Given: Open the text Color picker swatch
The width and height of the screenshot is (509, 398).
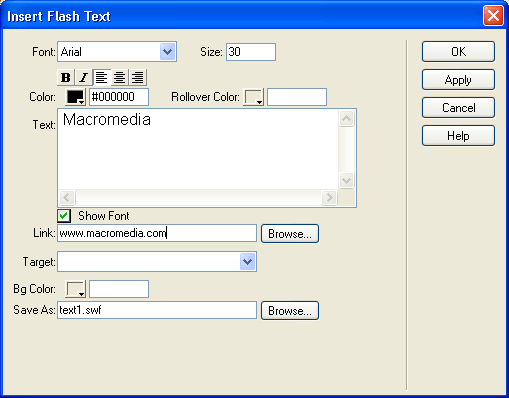Looking at the screenshot, I should click(75, 97).
